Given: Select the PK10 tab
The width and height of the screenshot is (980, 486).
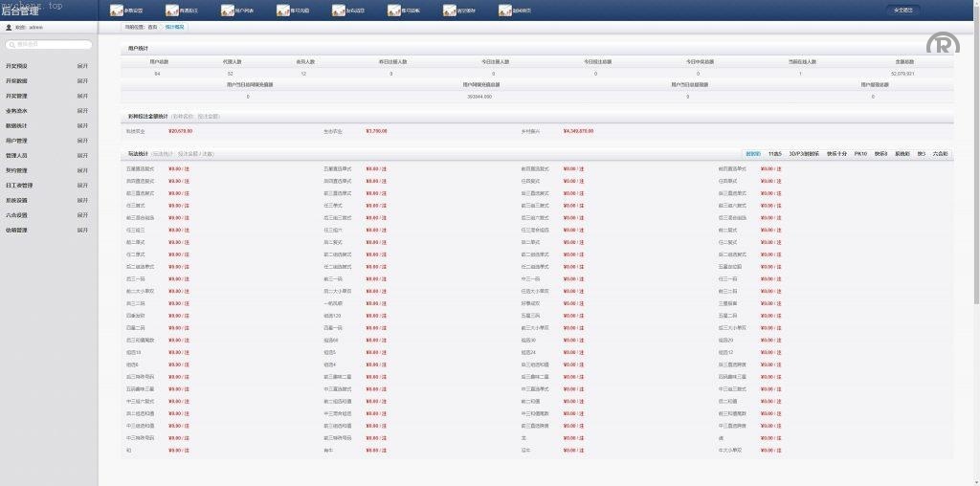Looking at the screenshot, I should point(859,153).
